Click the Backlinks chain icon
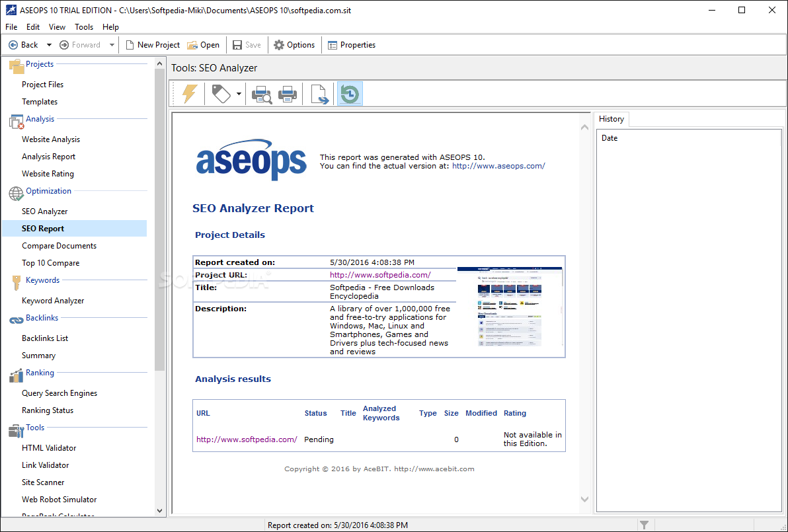The height and width of the screenshot is (532, 788). point(16,321)
